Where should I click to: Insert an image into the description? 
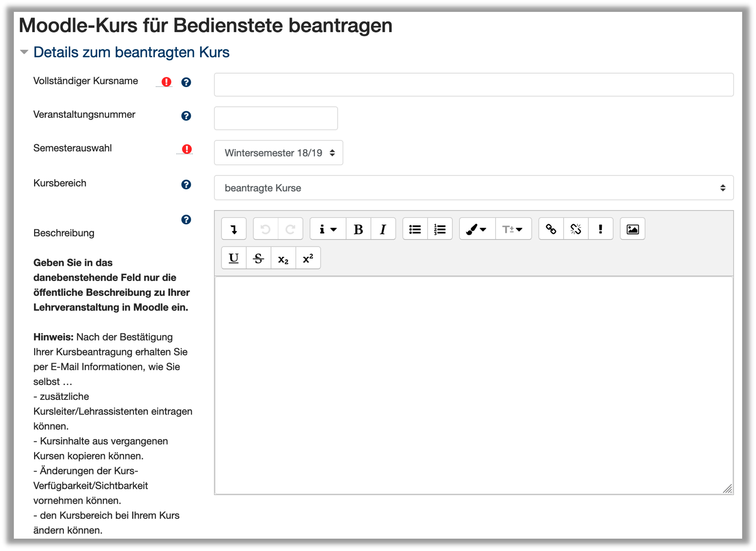632,229
